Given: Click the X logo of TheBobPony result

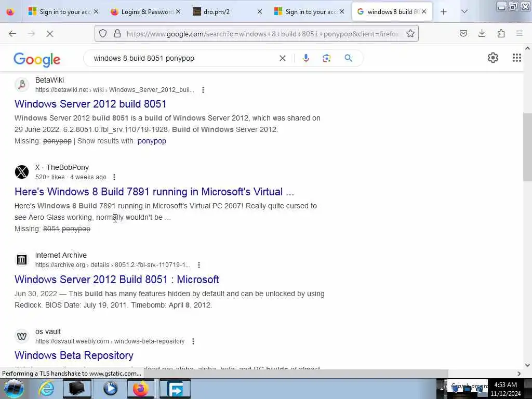Looking at the screenshot, I should (22, 171).
